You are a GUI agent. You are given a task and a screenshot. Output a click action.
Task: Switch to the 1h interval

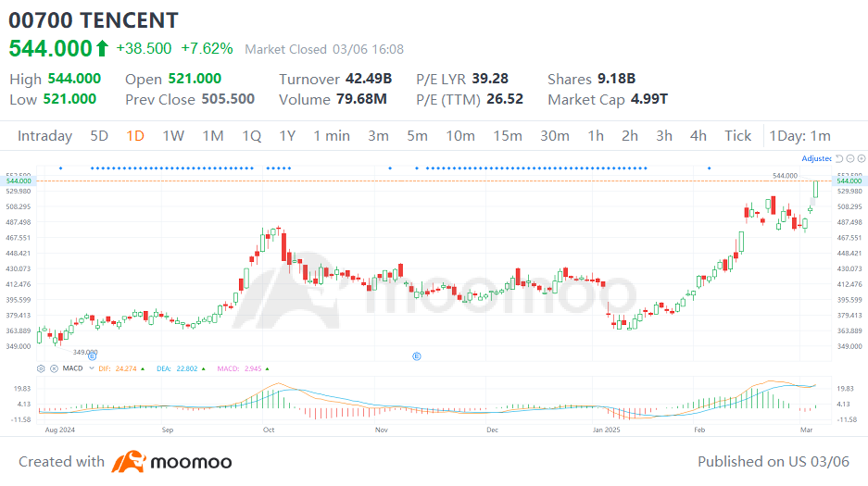click(596, 136)
